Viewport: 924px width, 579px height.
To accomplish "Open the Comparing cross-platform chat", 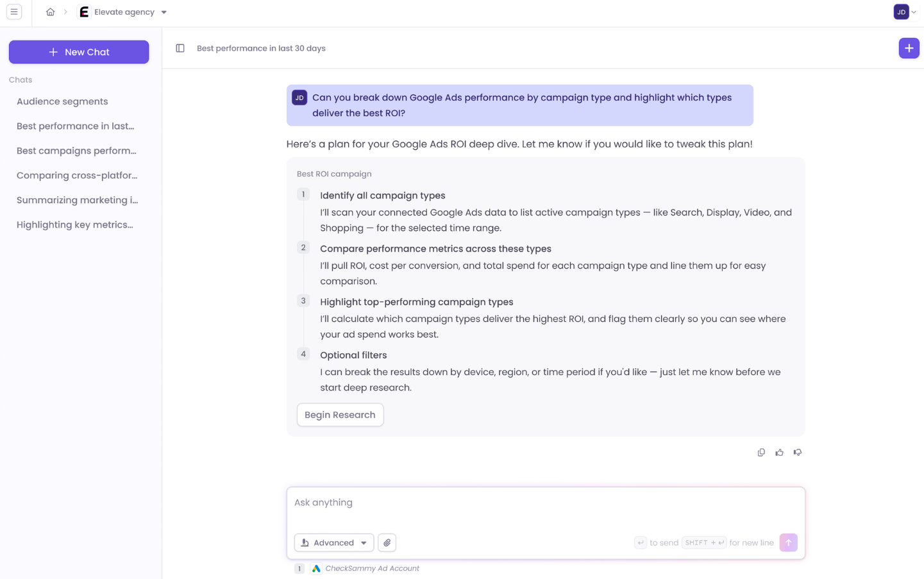I will (77, 176).
